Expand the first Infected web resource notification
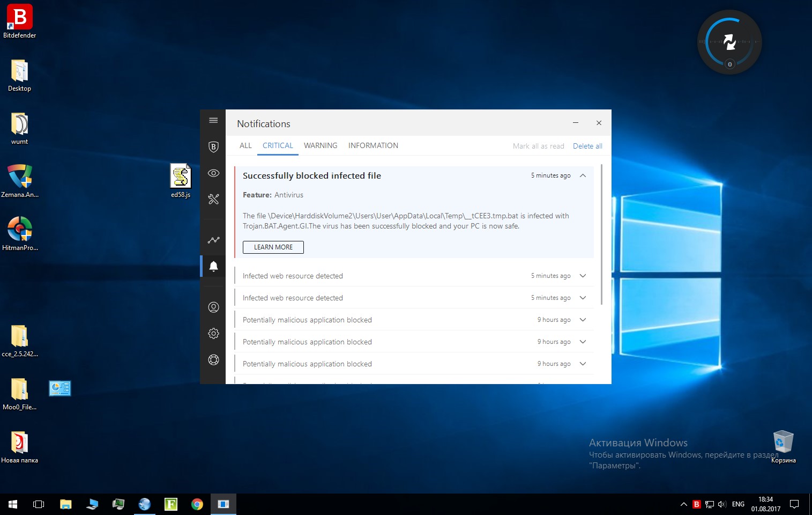 (x=583, y=276)
